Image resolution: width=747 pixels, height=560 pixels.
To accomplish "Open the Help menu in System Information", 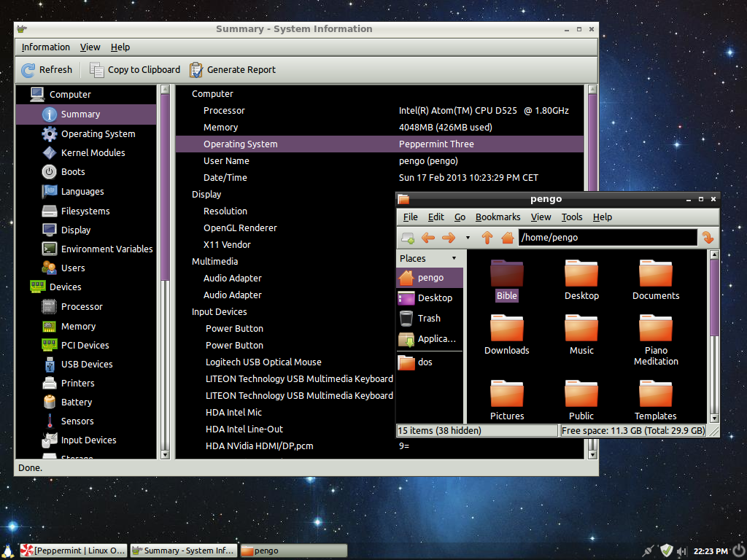I will (120, 47).
